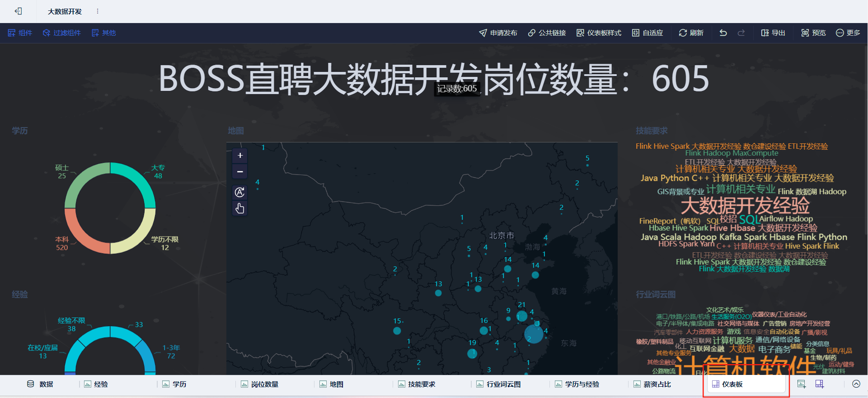Image resolution: width=868 pixels, height=398 pixels.
Task: Click the redo arrow icon
Action: [741, 33]
